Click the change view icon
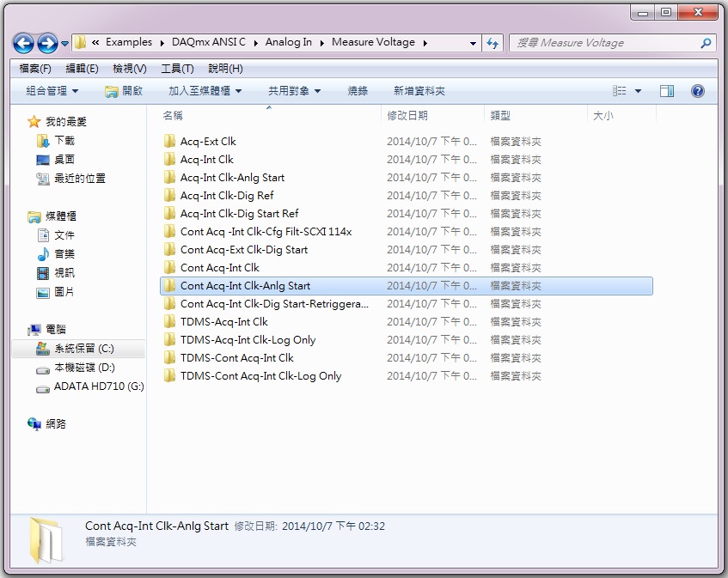728x578 pixels. (x=620, y=91)
